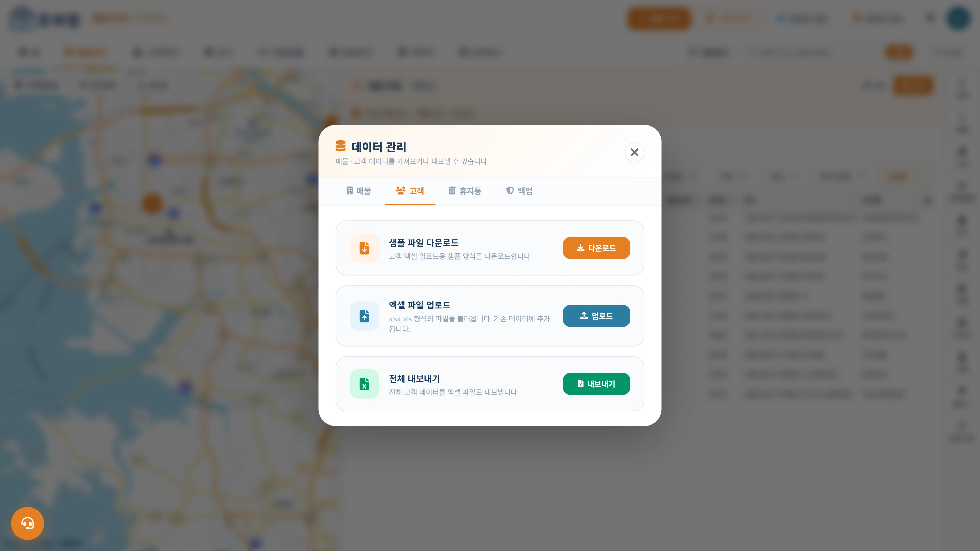Open the 휴지통 tab

click(x=464, y=191)
